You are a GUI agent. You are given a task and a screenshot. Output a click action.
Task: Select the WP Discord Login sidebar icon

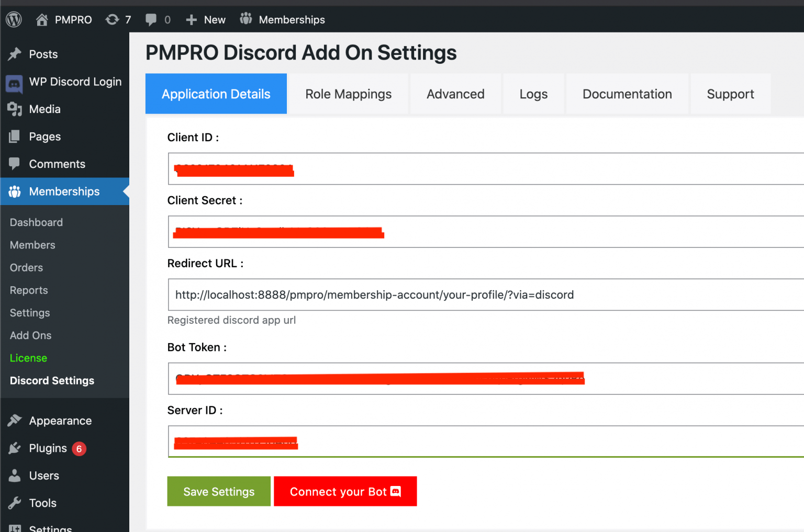click(14, 82)
